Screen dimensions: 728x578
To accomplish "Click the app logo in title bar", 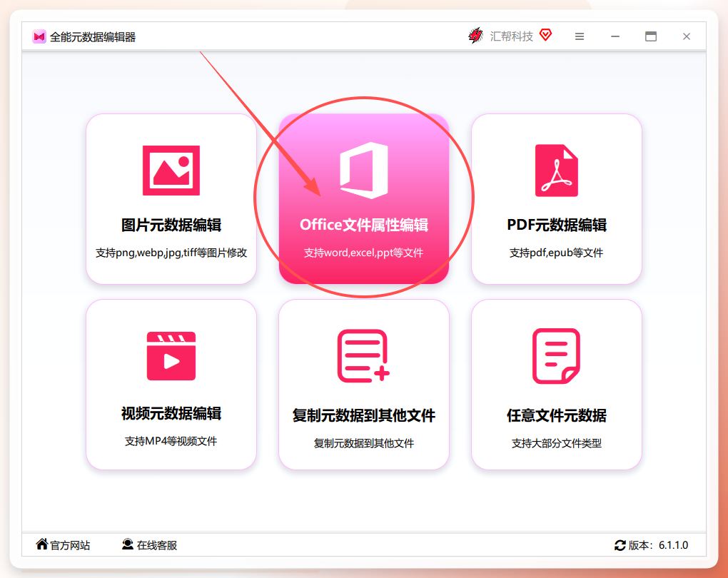I will pyautogui.click(x=39, y=36).
